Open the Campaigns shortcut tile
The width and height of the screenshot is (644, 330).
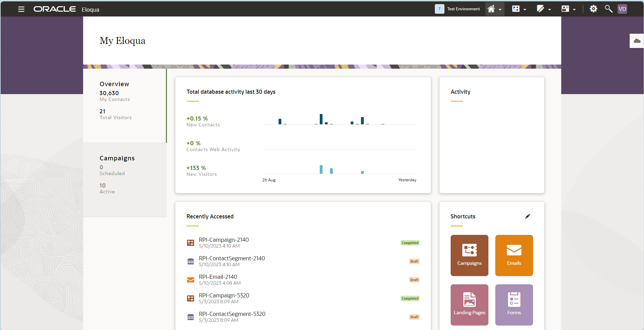point(469,255)
